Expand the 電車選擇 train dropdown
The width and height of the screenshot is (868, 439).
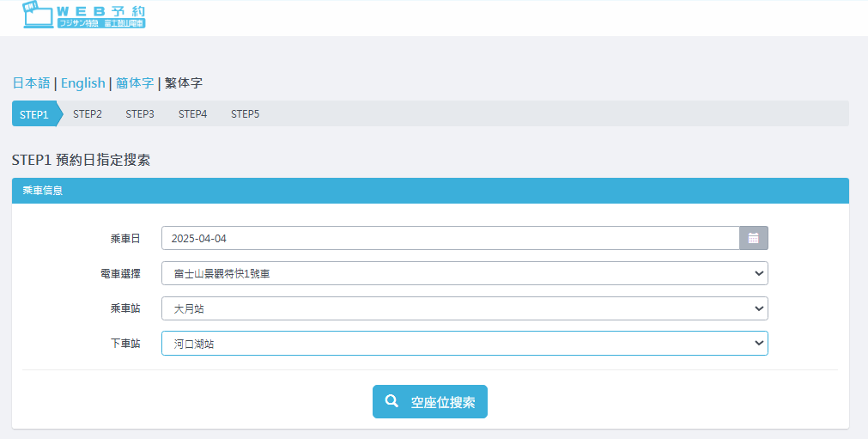(464, 273)
